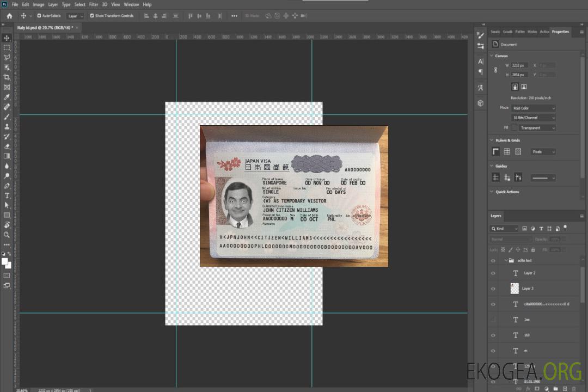Viewport: 588px width, 392px height.
Task: Select the Lasso tool
Action: (x=7, y=57)
